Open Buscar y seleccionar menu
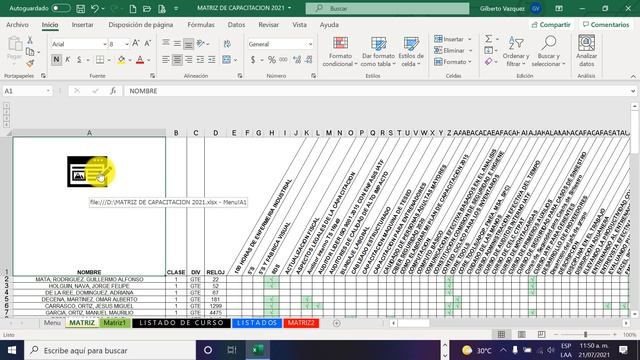640x360 pixels. pos(548,51)
